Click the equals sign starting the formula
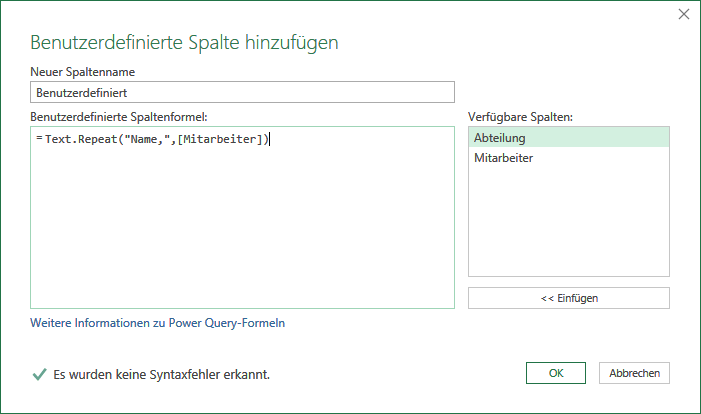701x414 pixels. (39, 139)
